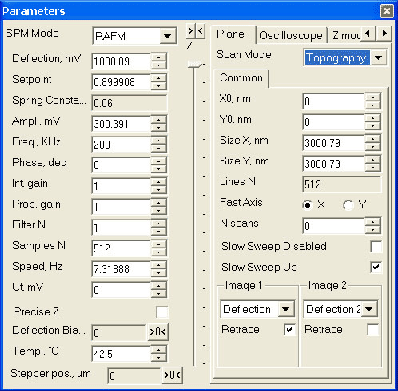Click the Setpoint input field
This screenshot has width=398, height=391.
[x=121, y=82]
